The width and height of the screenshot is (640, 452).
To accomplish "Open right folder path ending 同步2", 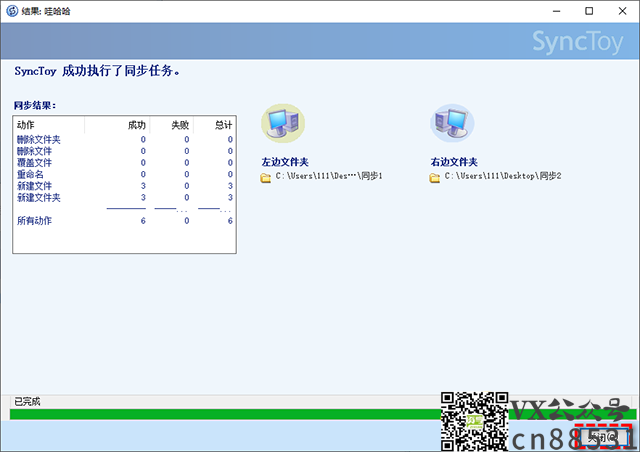I will [503, 176].
